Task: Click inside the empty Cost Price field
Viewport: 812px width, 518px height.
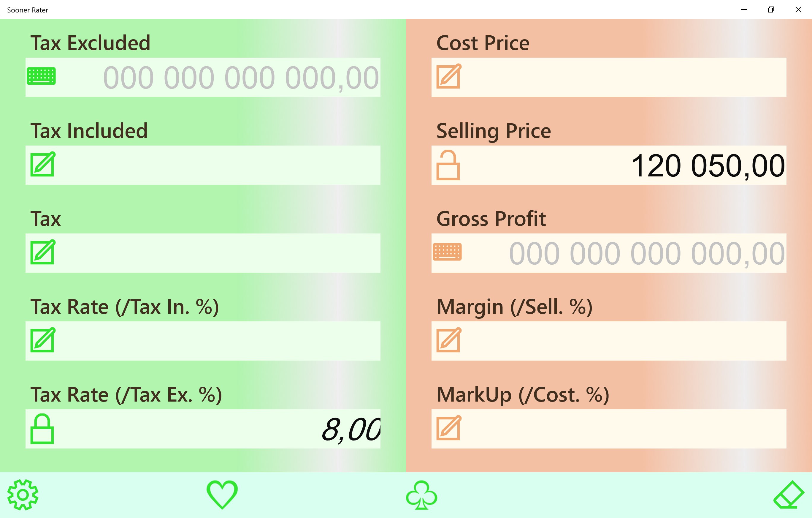Action: tap(624, 77)
